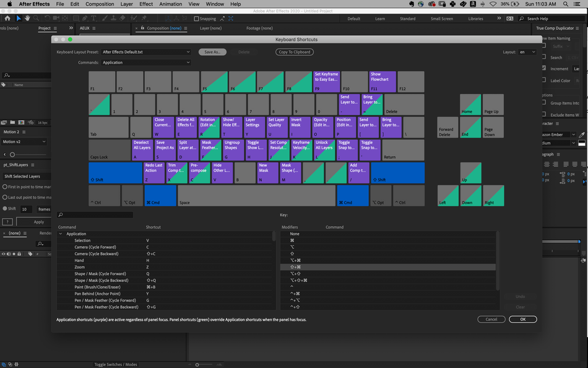Click the left Cmd key on keyboard layout
This screenshot has width=588, height=368.
(x=160, y=195)
